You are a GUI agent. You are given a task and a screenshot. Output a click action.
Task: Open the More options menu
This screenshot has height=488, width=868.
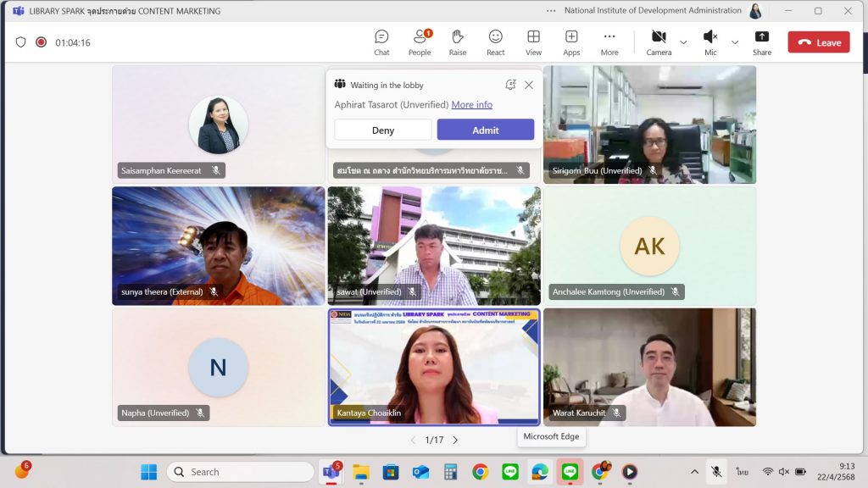coord(609,42)
